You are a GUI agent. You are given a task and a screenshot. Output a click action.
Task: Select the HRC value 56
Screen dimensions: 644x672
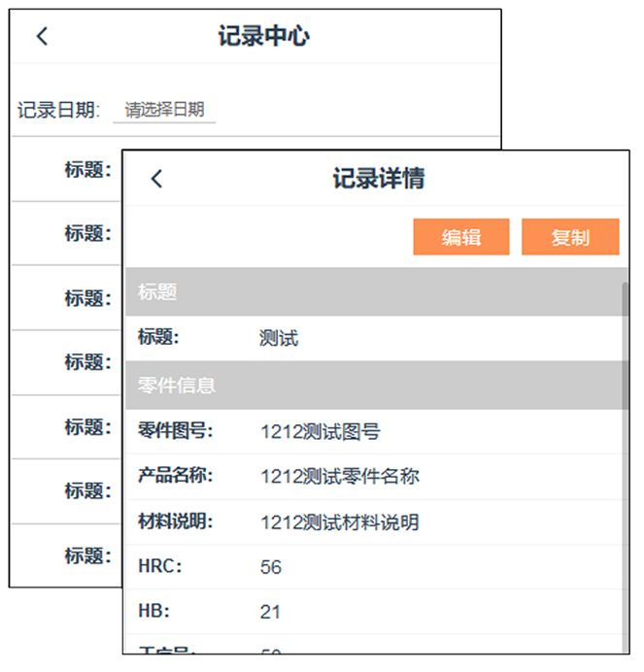pos(271,567)
